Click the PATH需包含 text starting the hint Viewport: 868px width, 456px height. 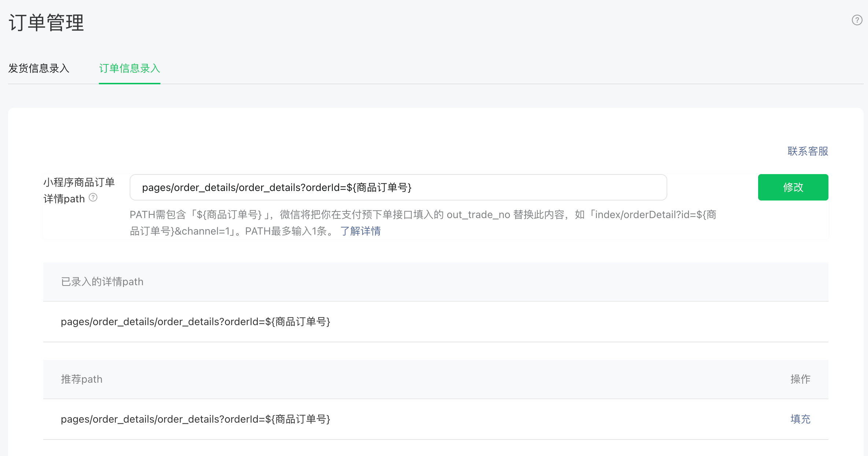(158, 215)
